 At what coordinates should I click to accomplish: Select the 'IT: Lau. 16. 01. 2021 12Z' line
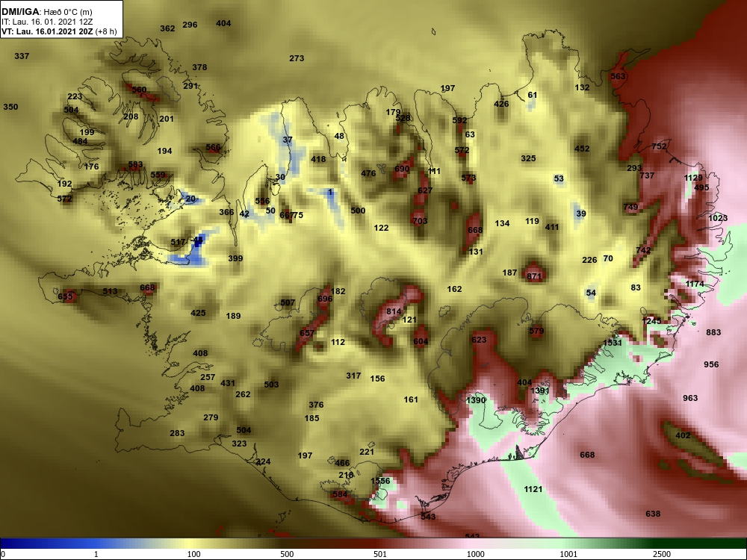(46, 22)
